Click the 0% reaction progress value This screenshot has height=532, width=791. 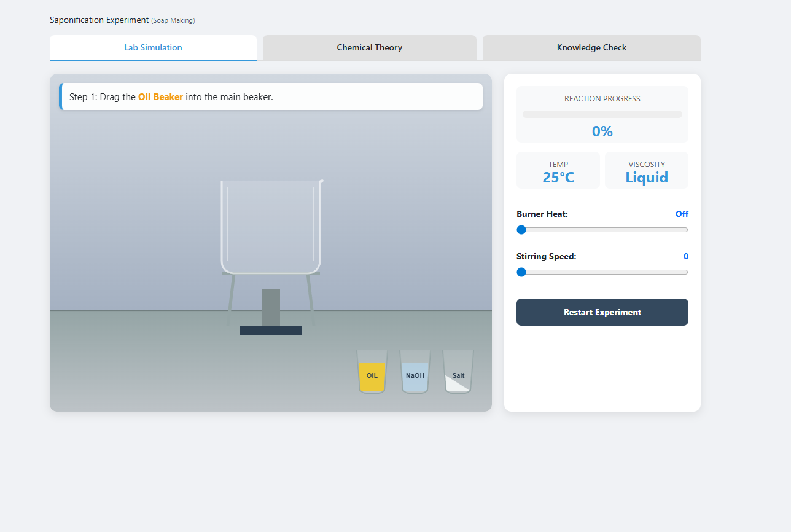(602, 131)
